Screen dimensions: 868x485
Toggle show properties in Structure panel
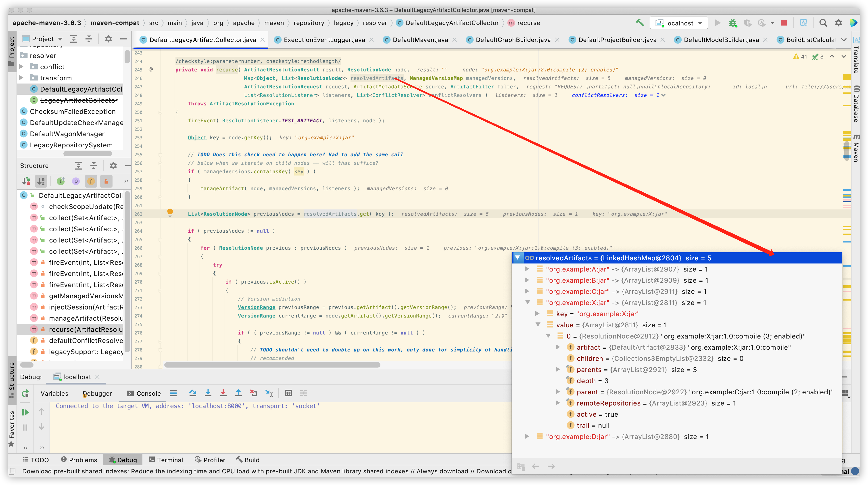(76, 181)
